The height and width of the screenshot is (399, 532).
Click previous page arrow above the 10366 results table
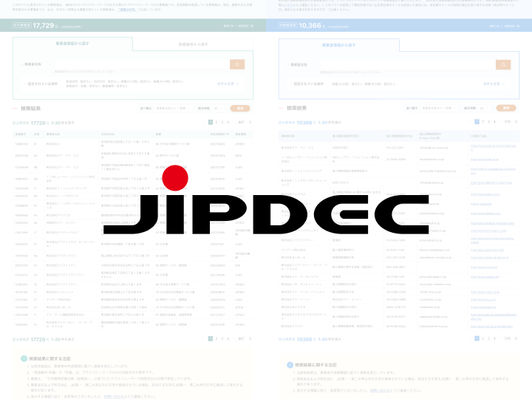pyautogui.click(x=469, y=121)
